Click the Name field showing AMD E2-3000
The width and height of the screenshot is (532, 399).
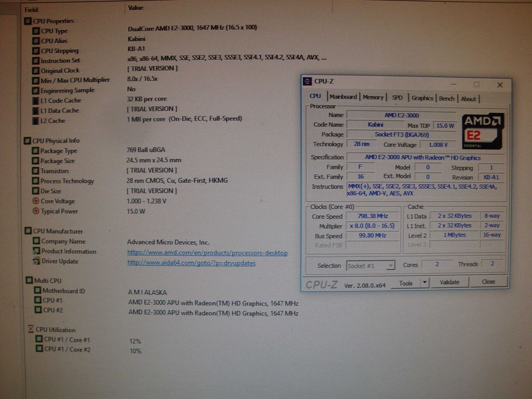tap(401, 115)
